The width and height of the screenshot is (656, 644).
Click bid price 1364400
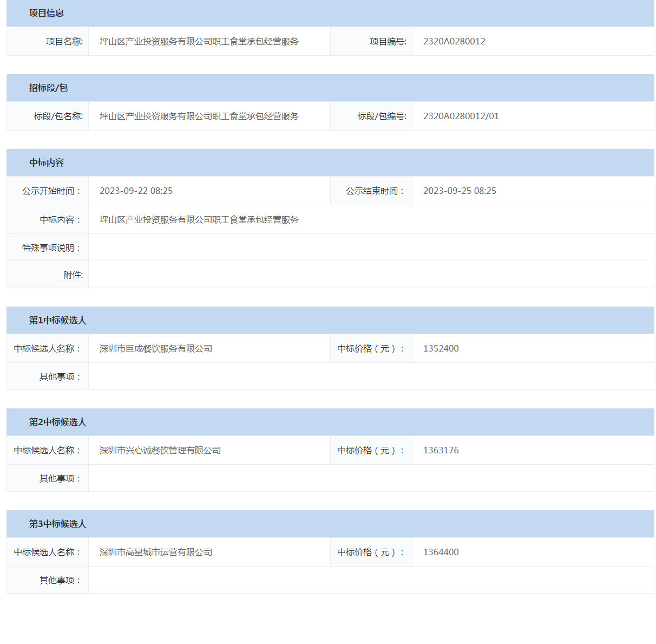(441, 552)
